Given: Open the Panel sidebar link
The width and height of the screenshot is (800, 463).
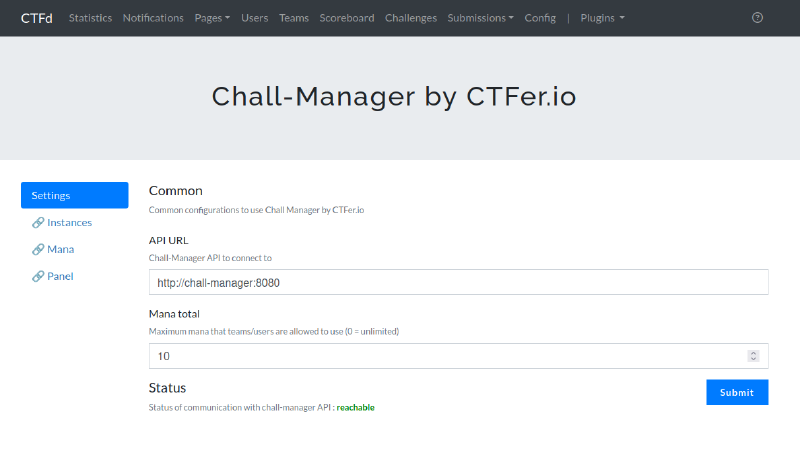Looking at the screenshot, I should click(60, 276).
